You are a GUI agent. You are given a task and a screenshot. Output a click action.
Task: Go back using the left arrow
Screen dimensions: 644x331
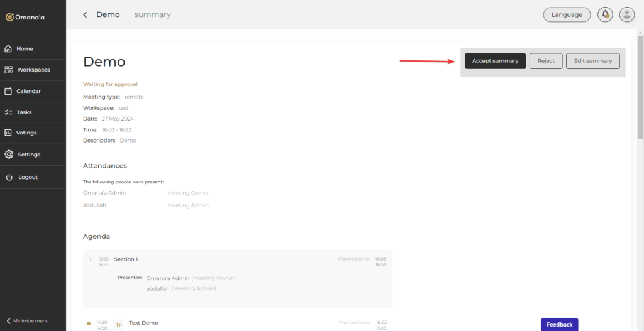point(85,14)
